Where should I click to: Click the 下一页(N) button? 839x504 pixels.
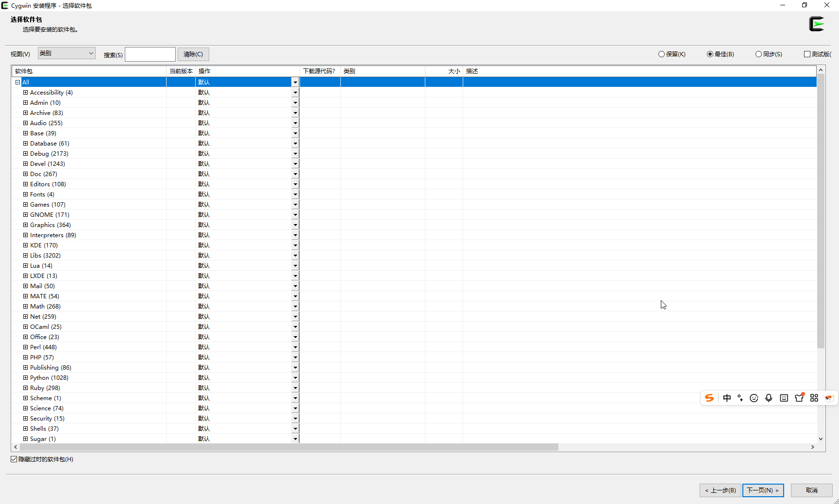tap(763, 490)
